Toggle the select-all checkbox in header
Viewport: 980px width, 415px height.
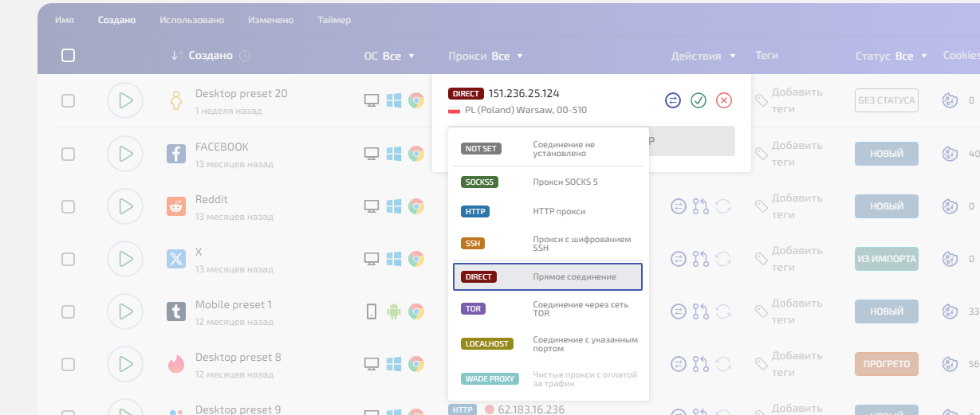tap(69, 56)
